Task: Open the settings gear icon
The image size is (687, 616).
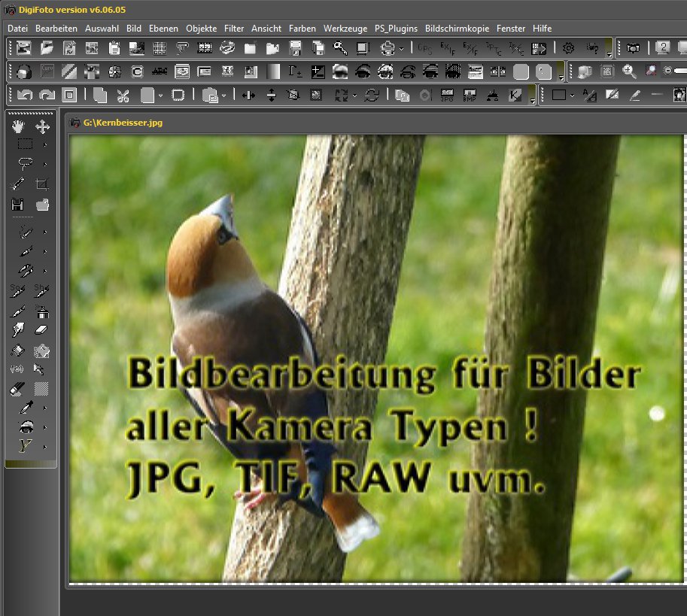Action: [x=569, y=48]
